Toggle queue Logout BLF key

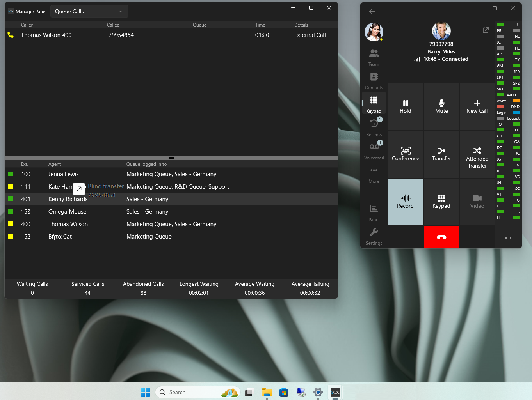point(508,118)
